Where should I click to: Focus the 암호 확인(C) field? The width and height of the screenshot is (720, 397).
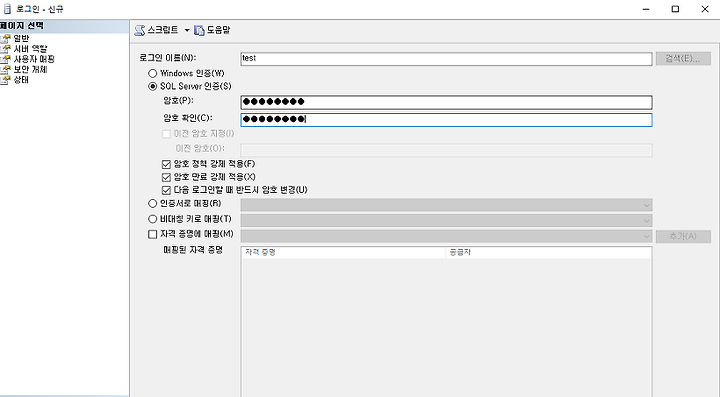[446, 120]
